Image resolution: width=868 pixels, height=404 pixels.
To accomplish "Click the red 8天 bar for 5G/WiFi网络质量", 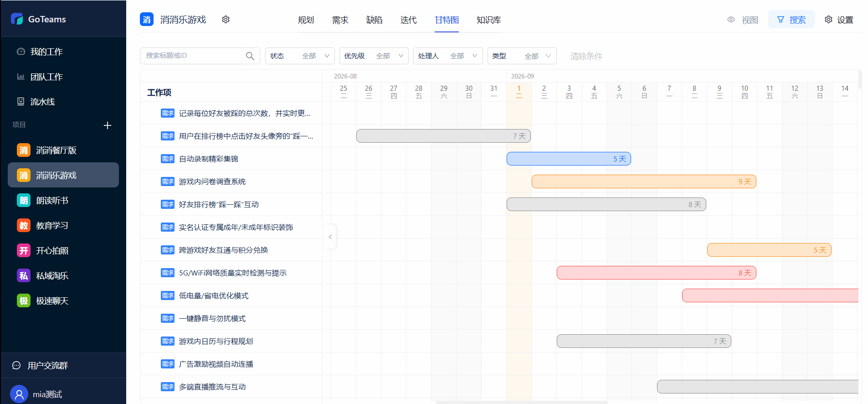I will [657, 273].
